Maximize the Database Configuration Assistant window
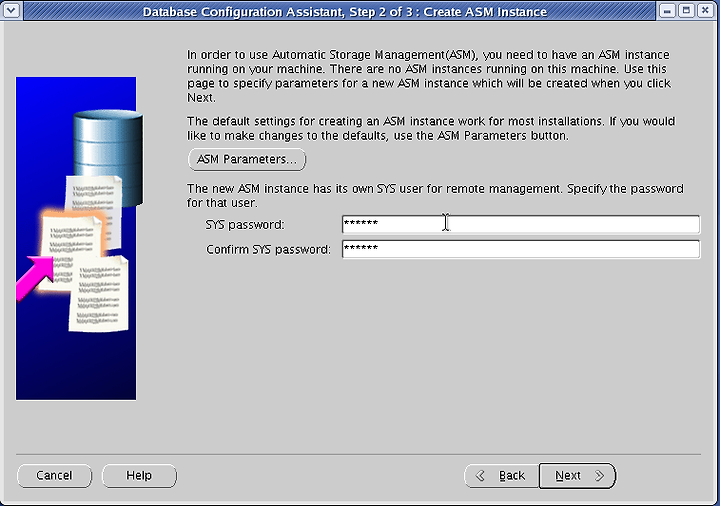720x506 pixels. point(686,10)
